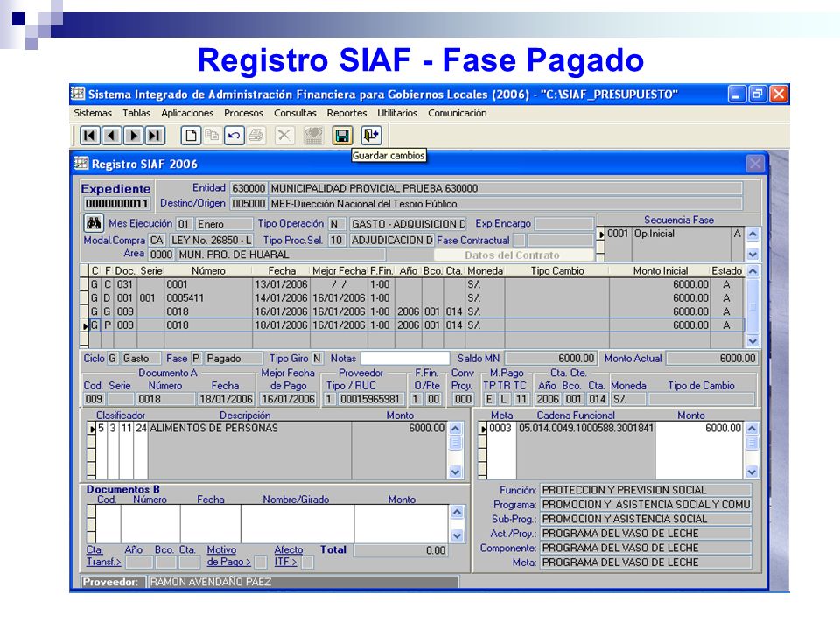840x630 pixels.
Task: Open the Sistemas menu
Action: coord(93,113)
